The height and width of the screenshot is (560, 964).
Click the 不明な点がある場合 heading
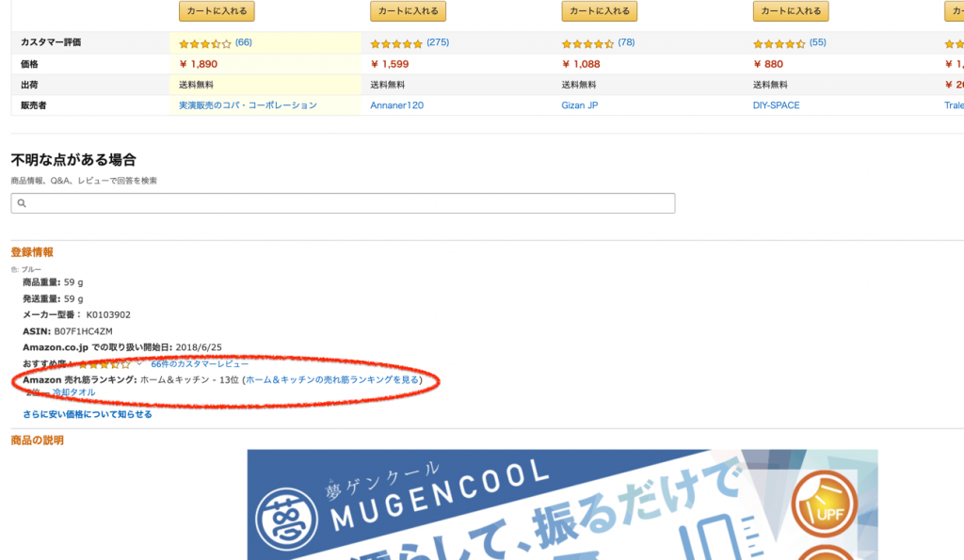click(73, 160)
